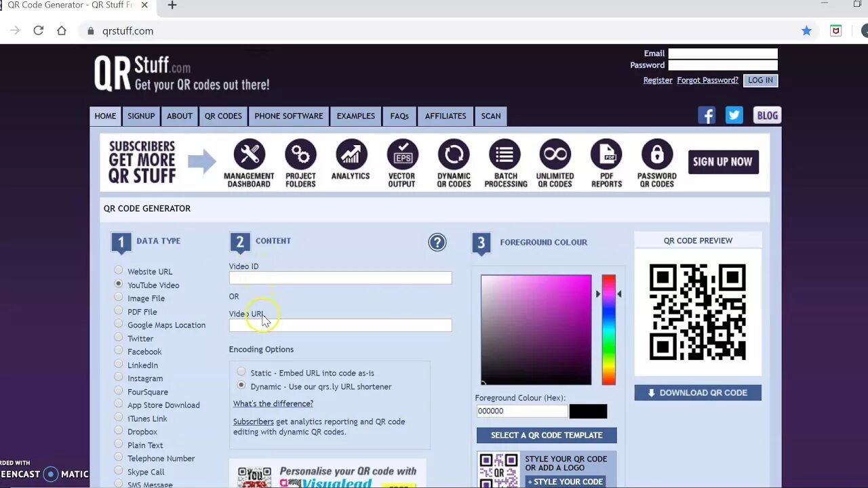
Task: Click the Video ID input field
Action: 340,278
